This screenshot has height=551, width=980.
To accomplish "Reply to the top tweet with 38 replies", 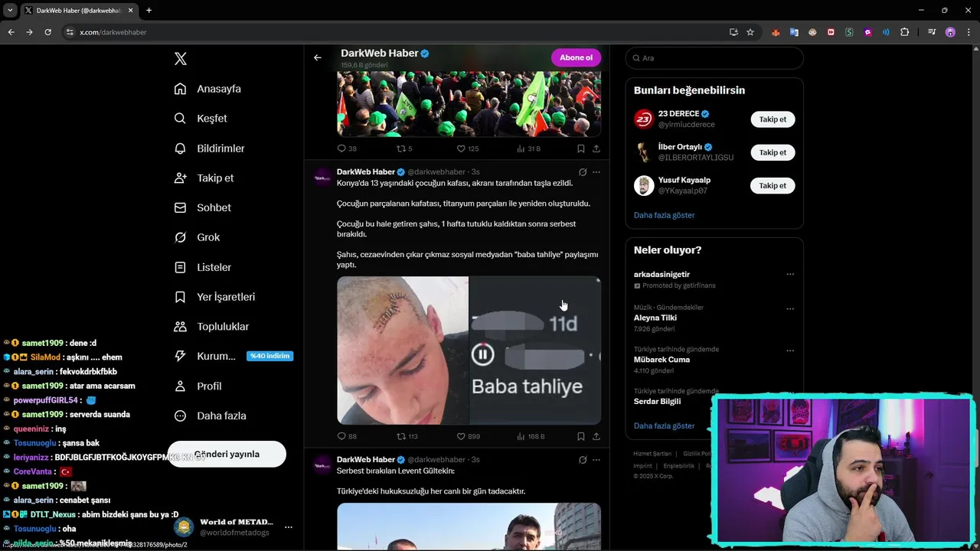I will coord(347,148).
